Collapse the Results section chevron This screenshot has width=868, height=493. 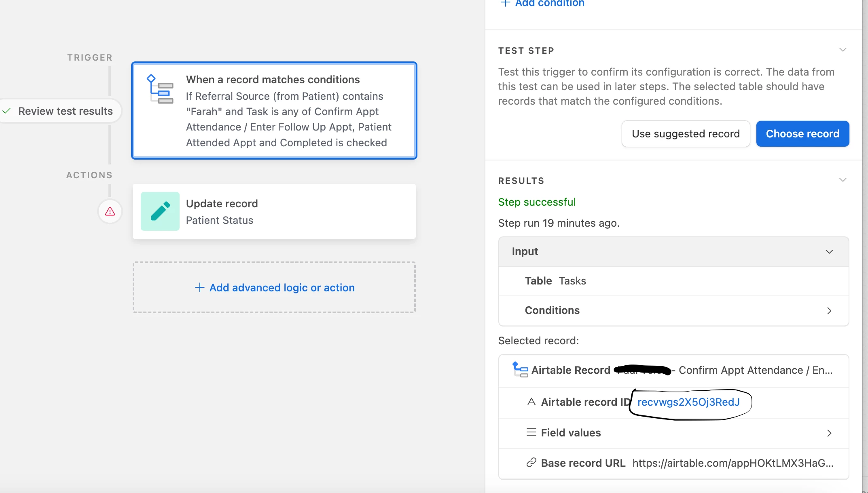[x=843, y=180]
